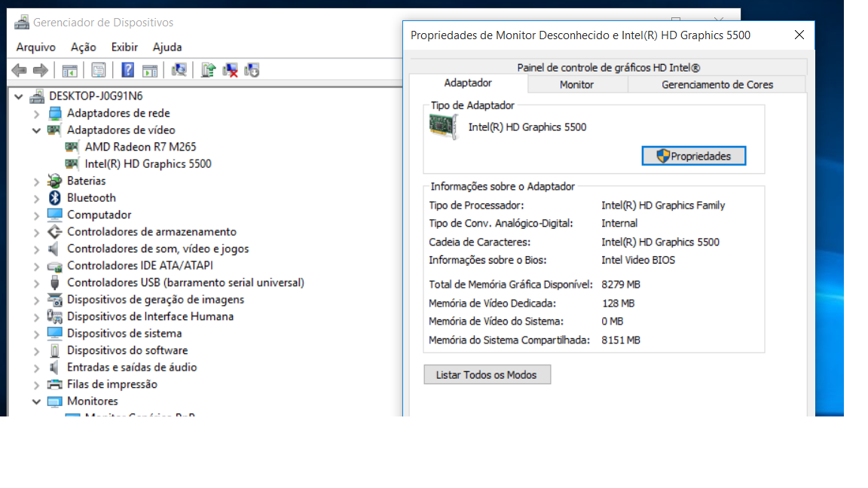Click Listar Todos os Modos button
This screenshot has width=868, height=488.
487,374
